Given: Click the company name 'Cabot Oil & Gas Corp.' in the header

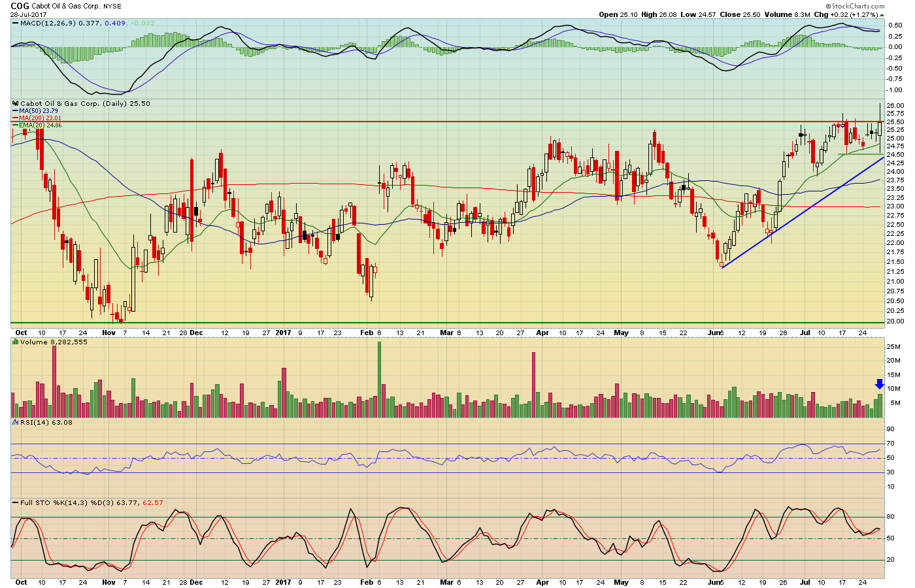Looking at the screenshot, I should 66,6.
